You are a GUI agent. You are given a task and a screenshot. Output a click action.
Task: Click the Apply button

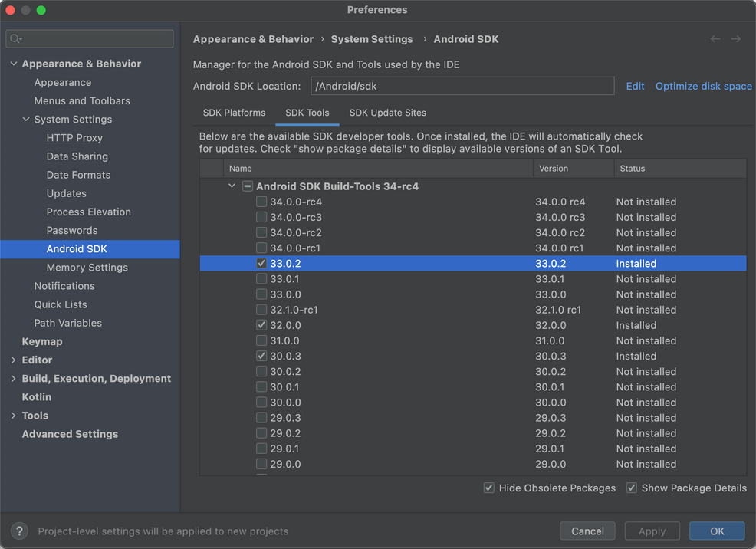click(x=652, y=531)
